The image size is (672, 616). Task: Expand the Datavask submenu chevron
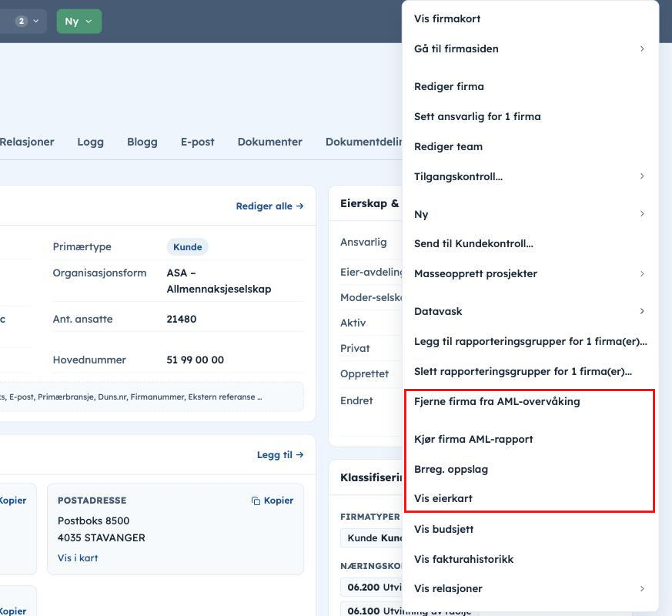pyautogui.click(x=641, y=311)
